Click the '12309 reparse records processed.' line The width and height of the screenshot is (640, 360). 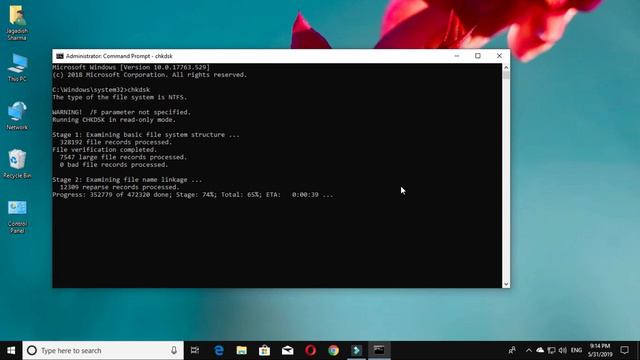(x=120, y=187)
